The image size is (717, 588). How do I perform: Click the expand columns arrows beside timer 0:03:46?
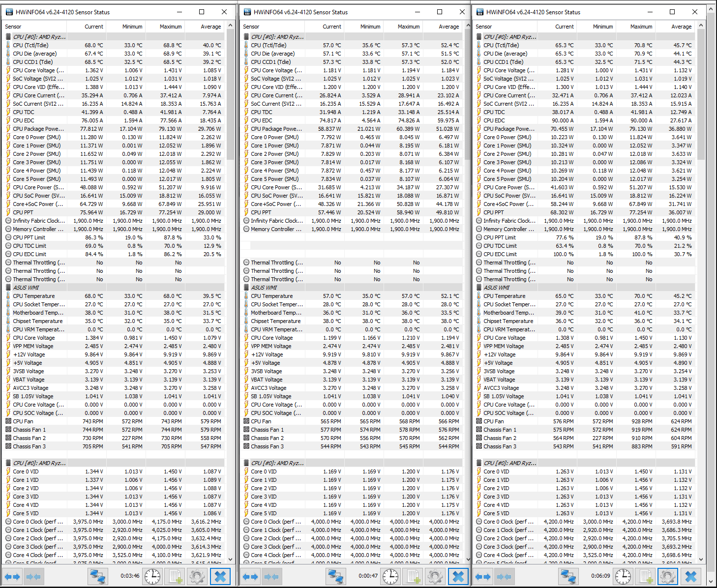12,576
